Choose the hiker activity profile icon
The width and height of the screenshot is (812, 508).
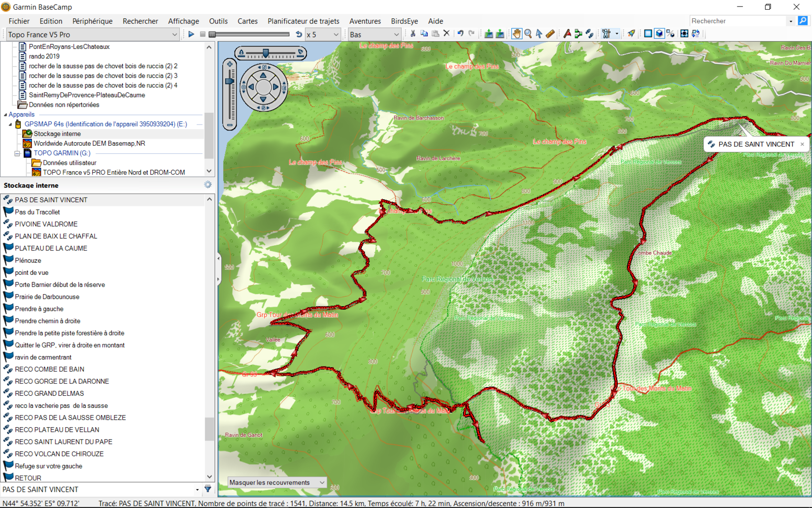606,34
